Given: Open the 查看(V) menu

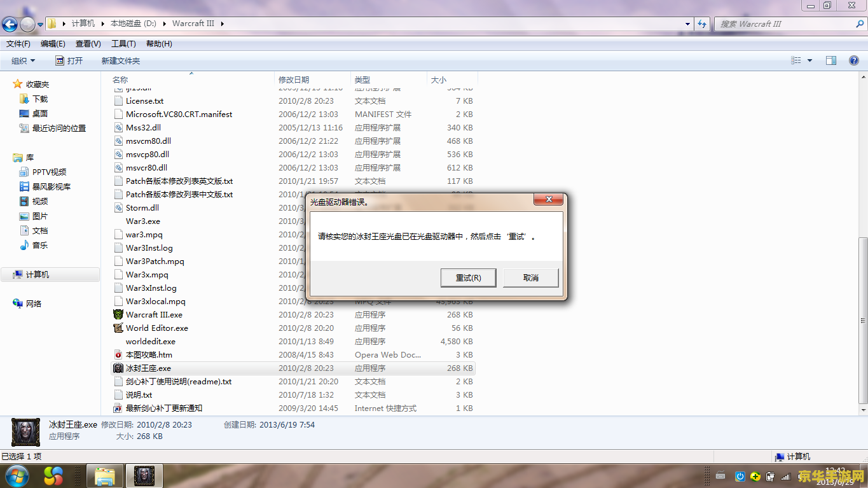Looking at the screenshot, I should pyautogui.click(x=88, y=44).
